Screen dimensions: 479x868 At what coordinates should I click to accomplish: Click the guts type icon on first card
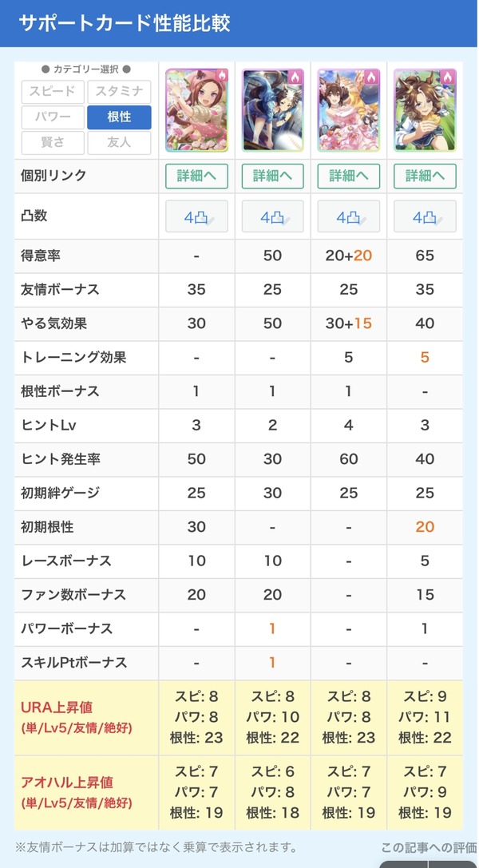click(220, 77)
